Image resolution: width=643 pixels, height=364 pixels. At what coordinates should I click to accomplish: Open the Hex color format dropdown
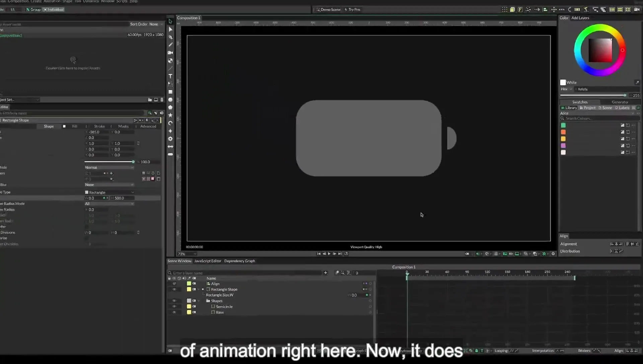click(x=566, y=89)
